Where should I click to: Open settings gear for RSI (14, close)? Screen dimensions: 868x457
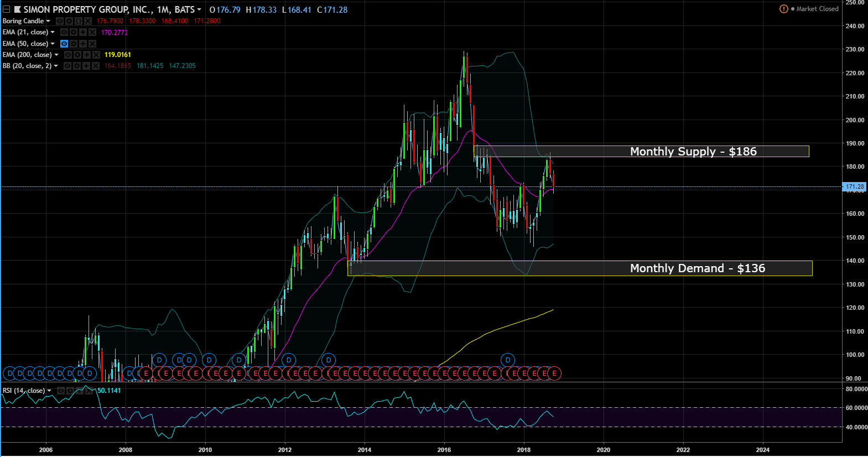tap(70, 391)
